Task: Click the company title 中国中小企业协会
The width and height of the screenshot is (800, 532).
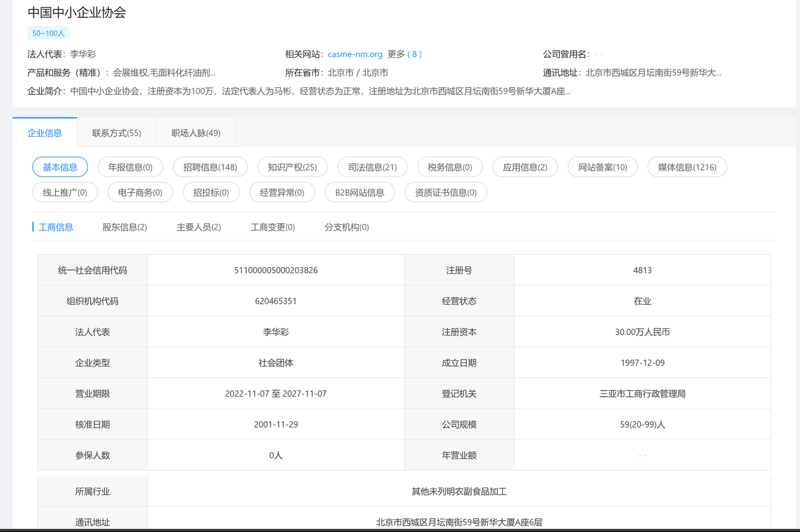Action: [77, 12]
